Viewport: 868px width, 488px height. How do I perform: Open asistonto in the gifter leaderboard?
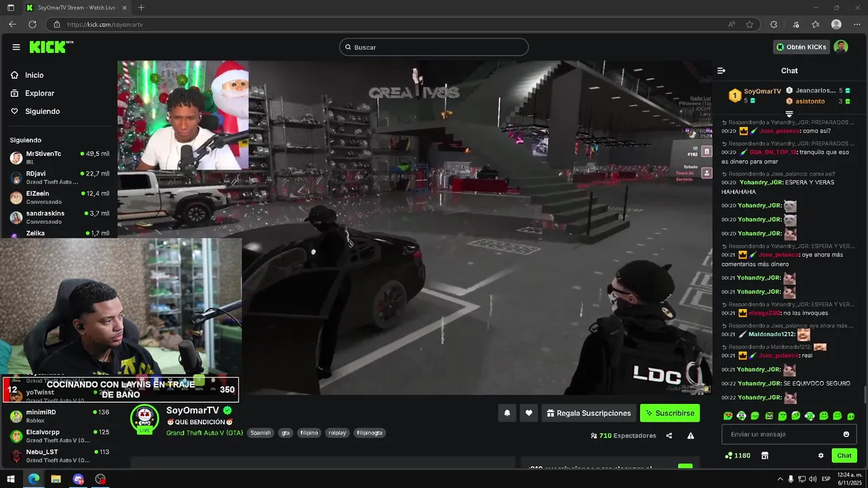click(810, 101)
